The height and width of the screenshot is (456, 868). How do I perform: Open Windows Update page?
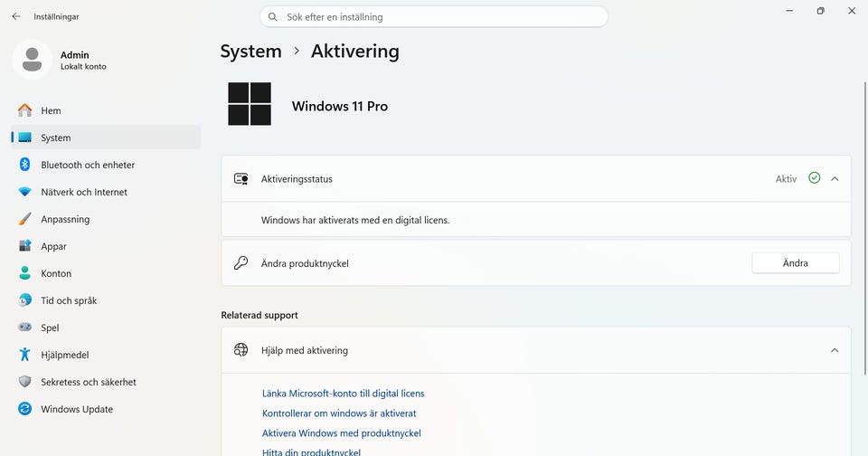[x=106, y=409]
